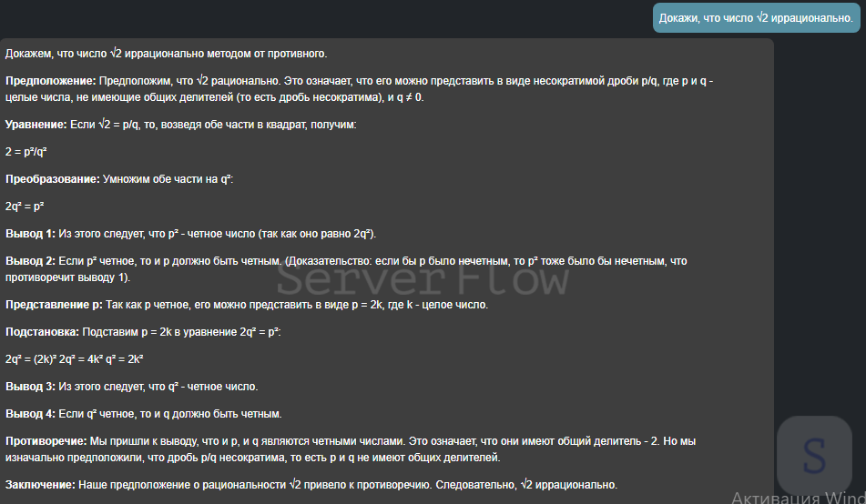Click the equation line '2q² = p²'

[x=25, y=207]
